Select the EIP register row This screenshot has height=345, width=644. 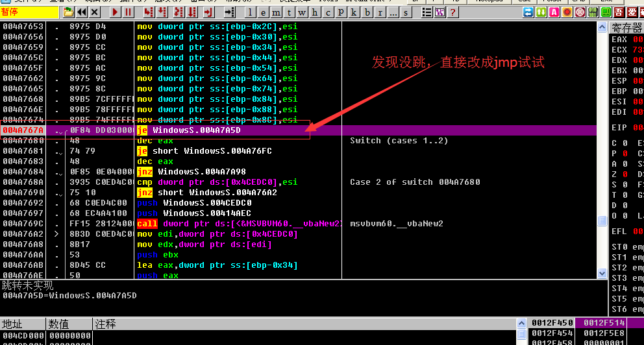click(x=626, y=128)
